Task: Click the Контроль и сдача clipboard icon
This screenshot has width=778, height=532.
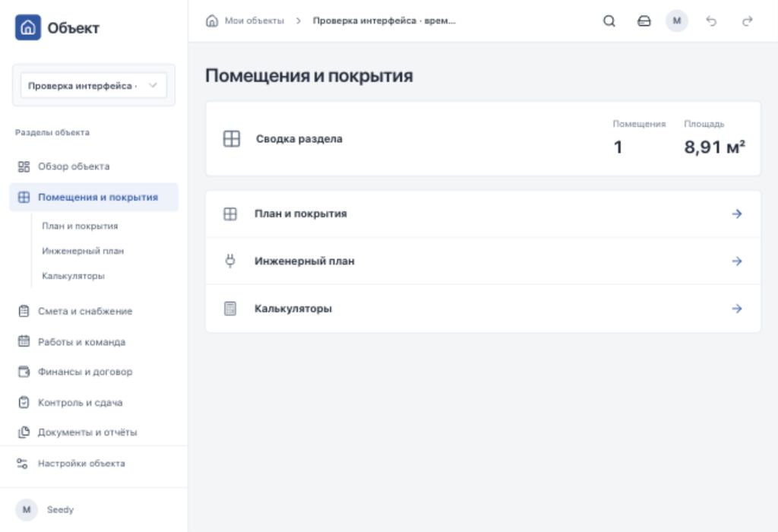Action: [x=24, y=402]
